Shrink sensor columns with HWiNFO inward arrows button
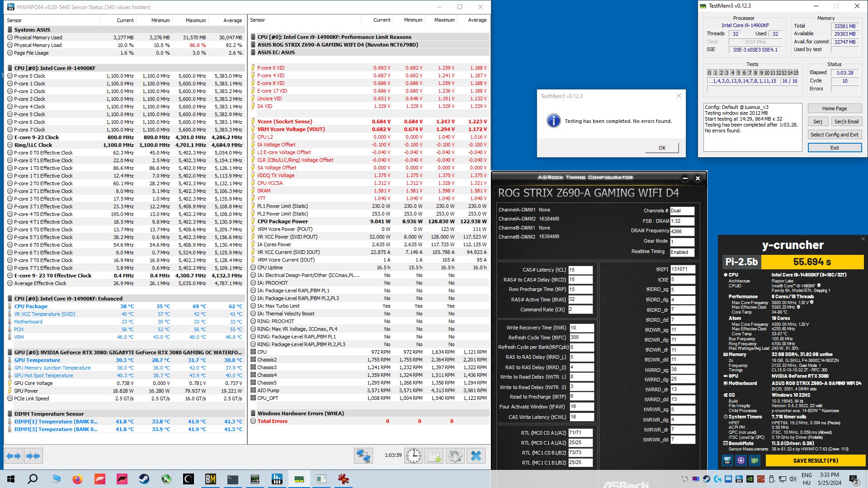The width and height of the screenshot is (868, 488). 33,456
